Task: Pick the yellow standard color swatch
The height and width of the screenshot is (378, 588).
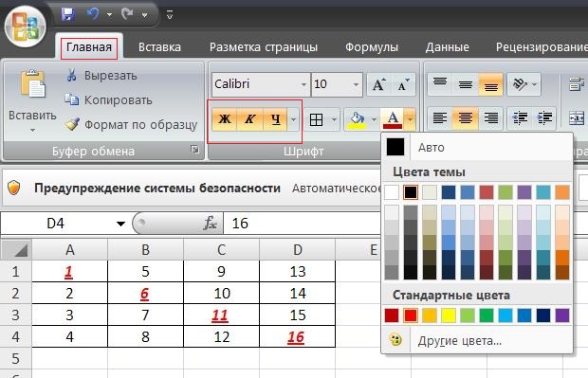Action: (x=449, y=315)
